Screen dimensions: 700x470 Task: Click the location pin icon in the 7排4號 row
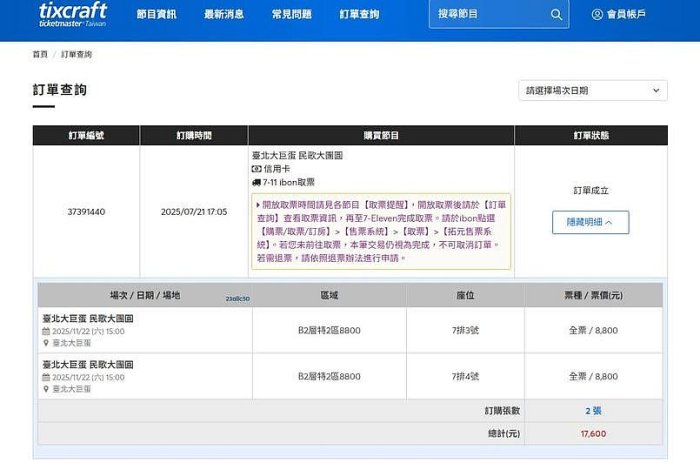pos(46,388)
